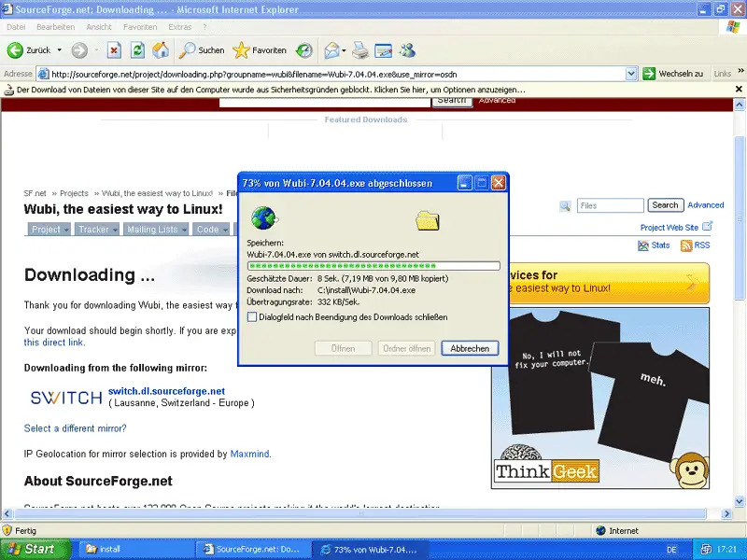Go to the home page icon
The width and height of the screenshot is (747, 560).
pyautogui.click(x=161, y=50)
